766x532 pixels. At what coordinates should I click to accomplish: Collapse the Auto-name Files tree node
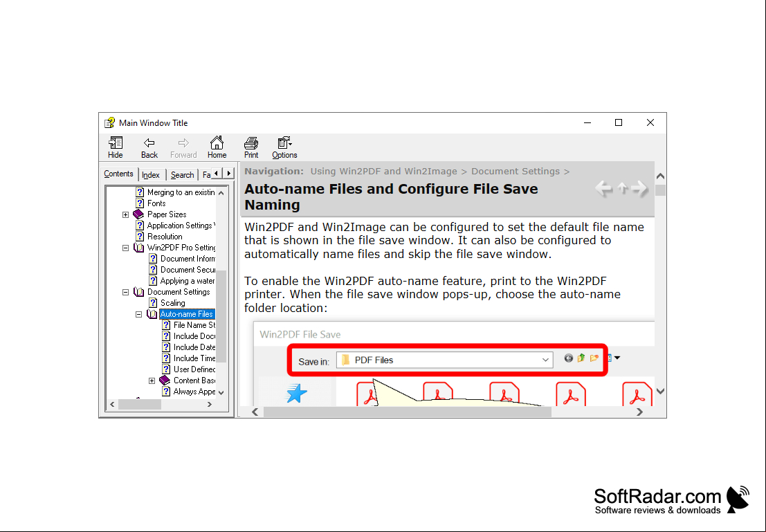139,314
